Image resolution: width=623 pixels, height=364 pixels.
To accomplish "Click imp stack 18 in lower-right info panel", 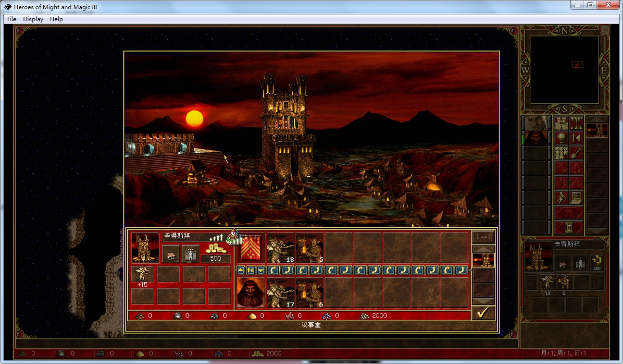I will tap(548, 282).
